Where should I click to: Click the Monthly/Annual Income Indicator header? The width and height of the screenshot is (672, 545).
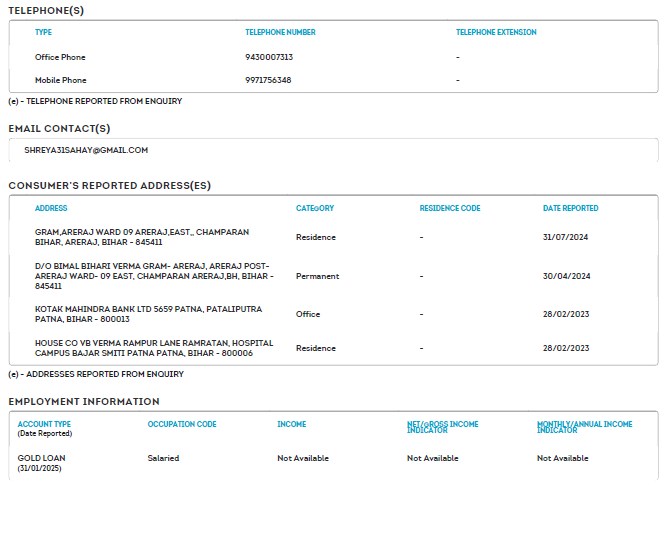[x=584, y=427]
